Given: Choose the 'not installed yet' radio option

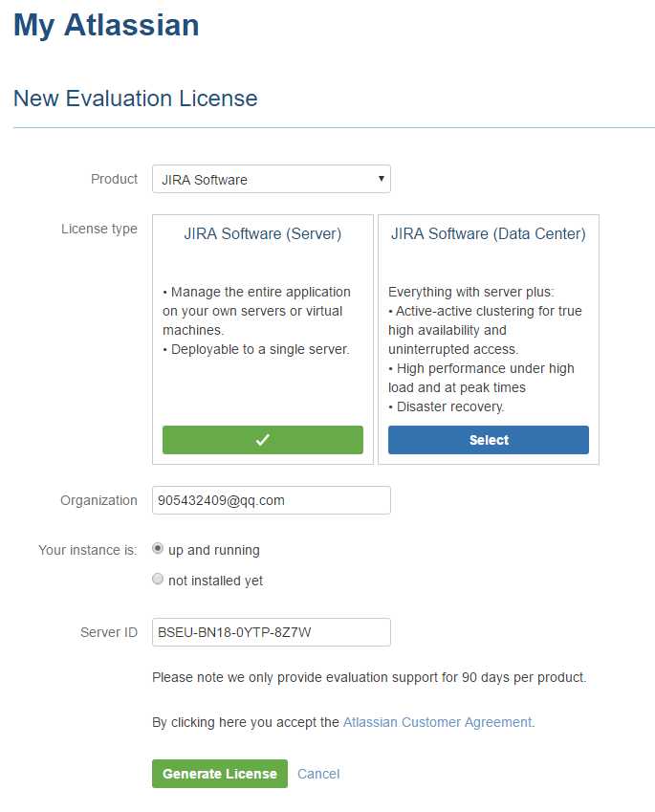Looking at the screenshot, I should tap(158, 580).
